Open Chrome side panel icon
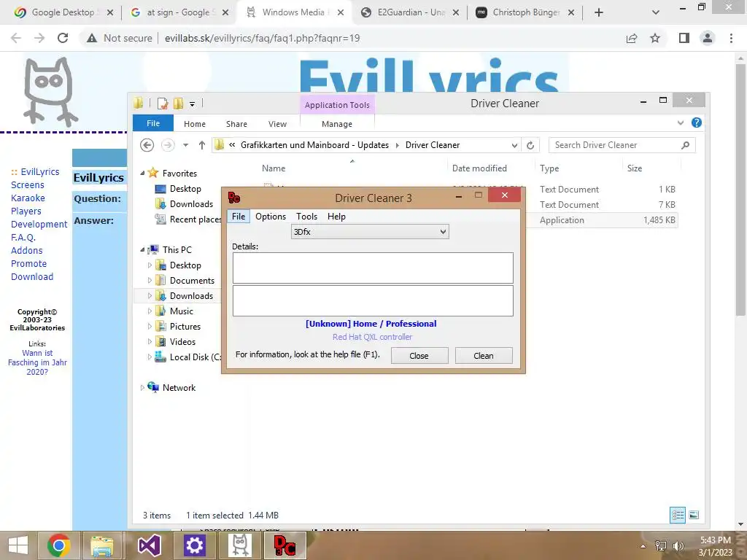 pyautogui.click(x=684, y=38)
